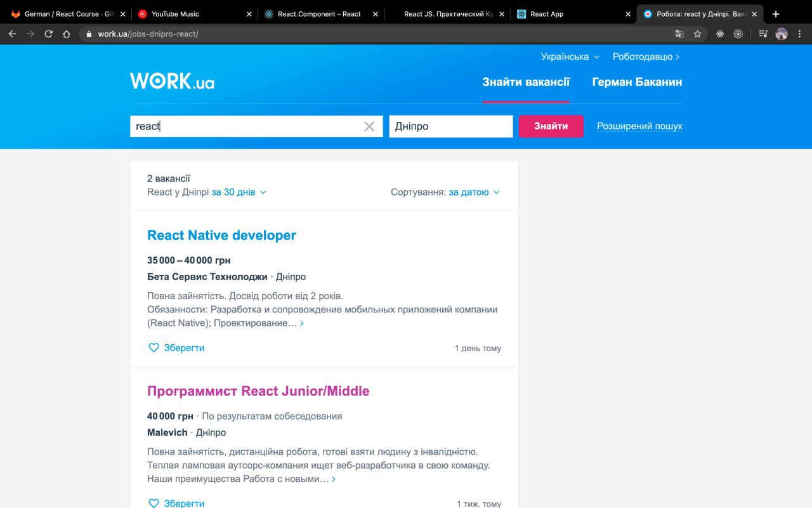
Task: Click the work.ua URL in address bar
Action: (x=148, y=34)
